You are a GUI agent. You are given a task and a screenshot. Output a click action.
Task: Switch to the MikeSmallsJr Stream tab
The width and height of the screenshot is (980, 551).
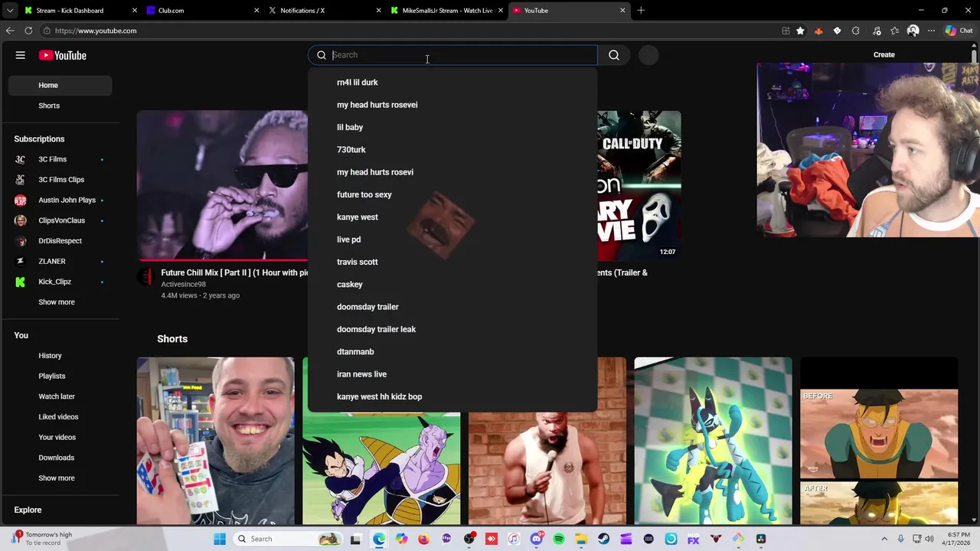(x=446, y=10)
